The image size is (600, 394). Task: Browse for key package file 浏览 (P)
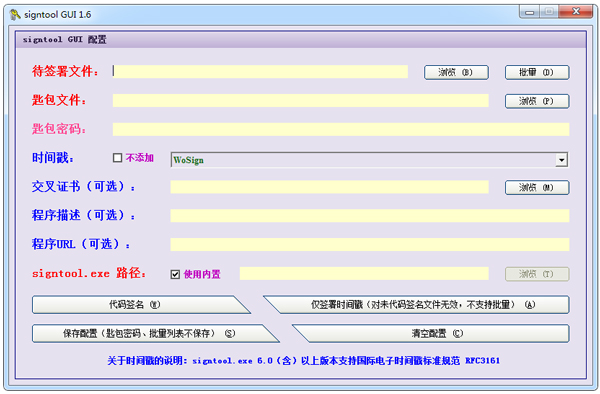coord(537,101)
